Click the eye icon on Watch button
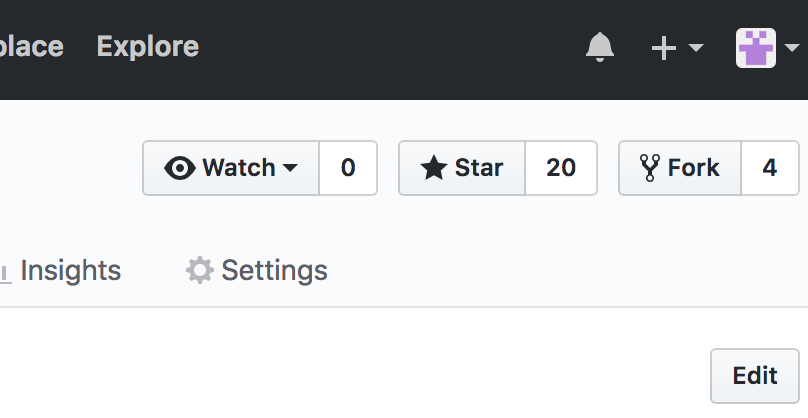The height and width of the screenshot is (418, 808). (x=180, y=168)
